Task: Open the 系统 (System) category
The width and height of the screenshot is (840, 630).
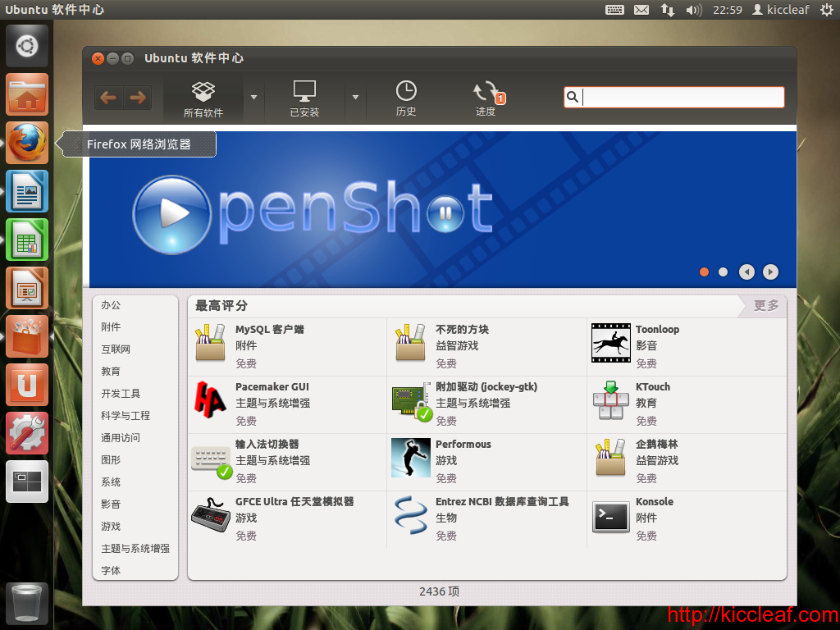Action: coord(111,482)
